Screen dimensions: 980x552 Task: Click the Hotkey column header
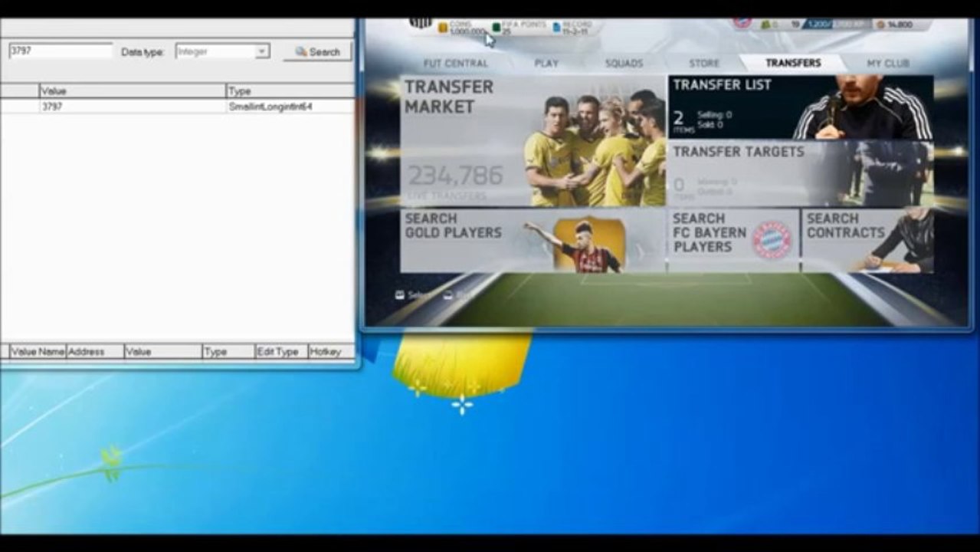[330, 352]
